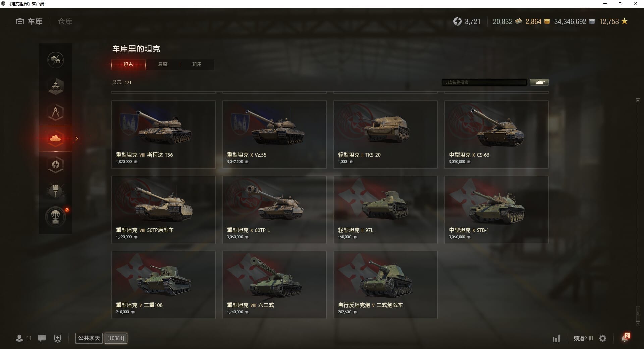Open the paint brush customization icon
The image size is (644, 349).
pyautogui.click(x=56, y=191)
